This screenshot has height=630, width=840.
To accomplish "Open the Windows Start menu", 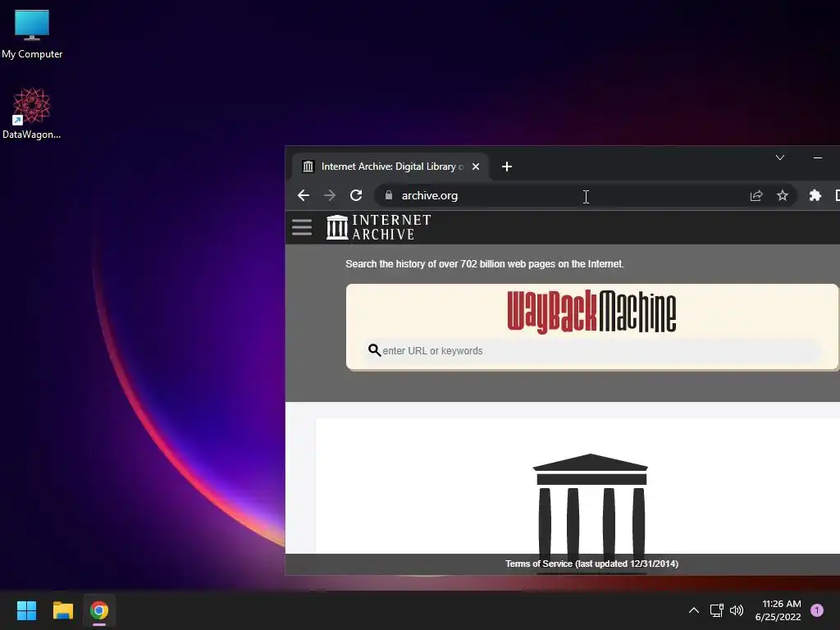I will coord(26,610).
